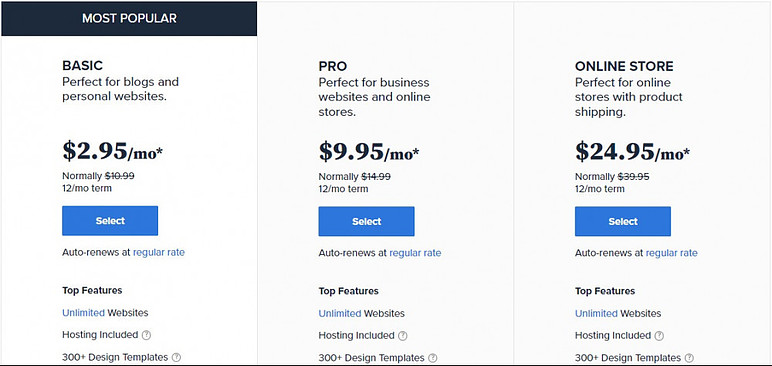Open regular rate link under Online Store plan

tap(672, 253)
